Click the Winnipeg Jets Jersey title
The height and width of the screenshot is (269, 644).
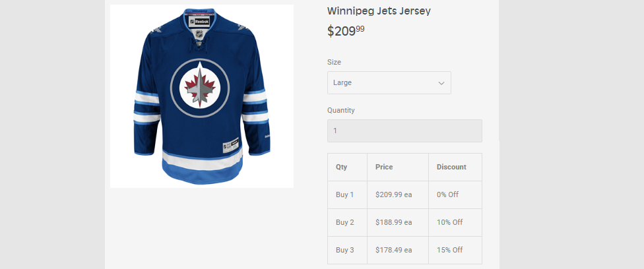tap(379, 11)
